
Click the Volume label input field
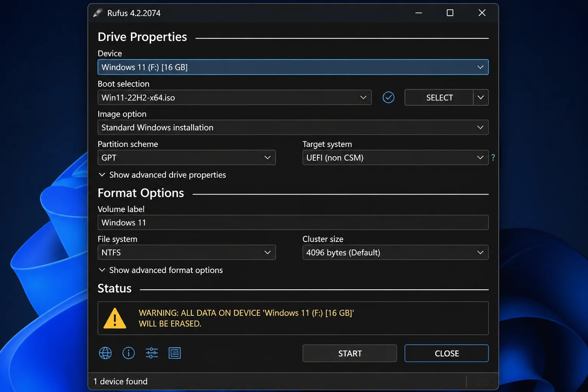tap(293, 222)
